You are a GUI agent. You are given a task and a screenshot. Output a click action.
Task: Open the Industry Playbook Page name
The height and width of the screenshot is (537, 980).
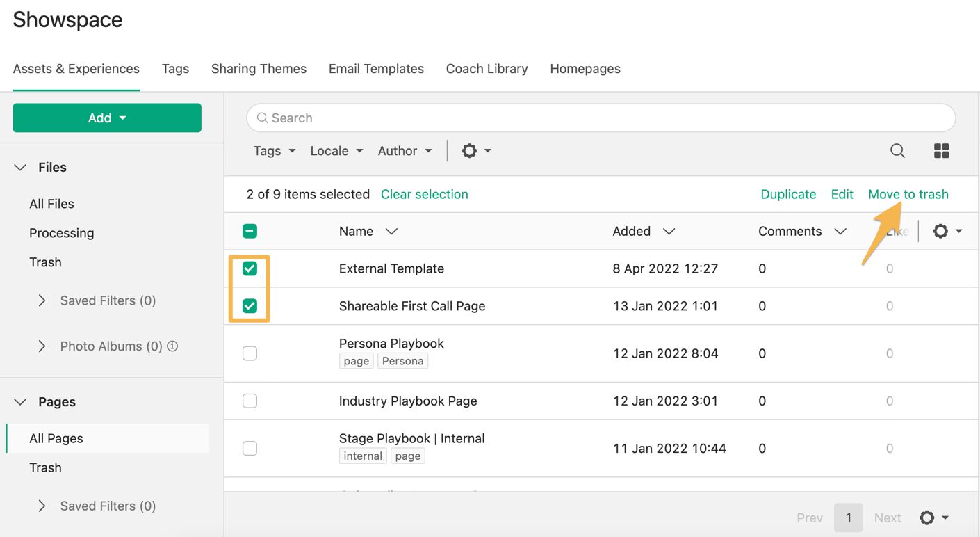click(x=408, y=401)
